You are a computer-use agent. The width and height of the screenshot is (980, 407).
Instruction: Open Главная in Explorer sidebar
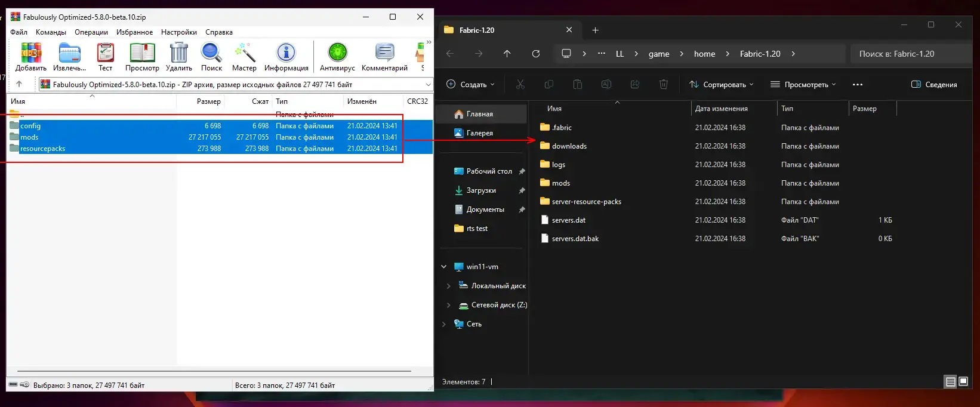(x=482, y=114)
